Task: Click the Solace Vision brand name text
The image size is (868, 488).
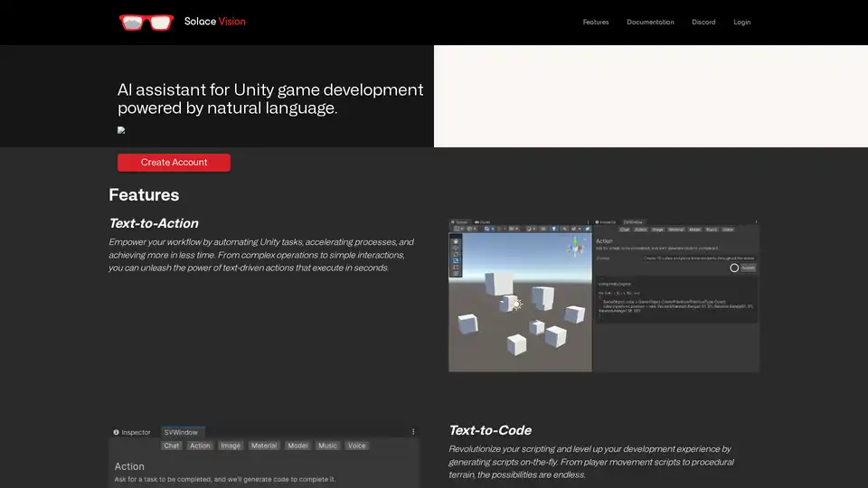Action: [214, 22]
